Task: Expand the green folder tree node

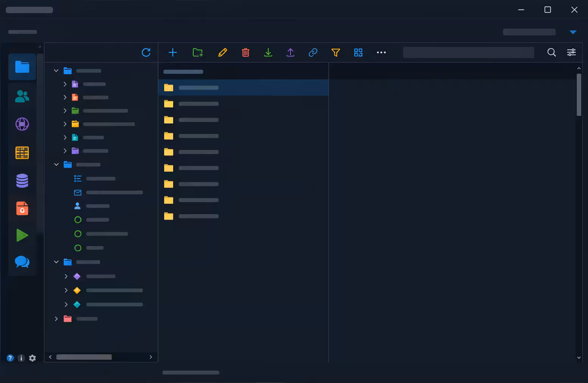Action: point(65,111)
